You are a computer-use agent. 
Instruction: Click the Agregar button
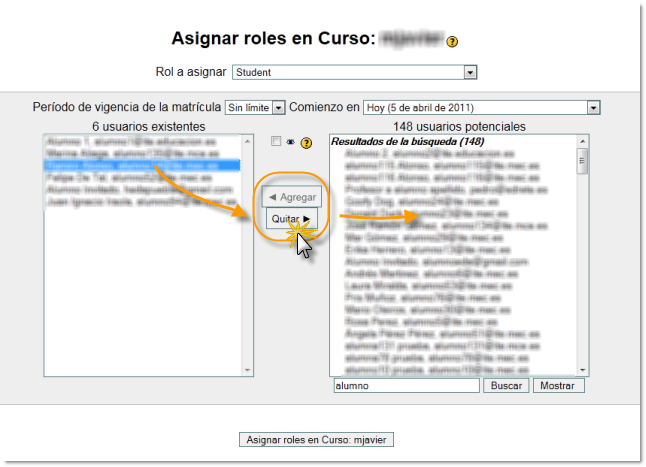click(292, 198)
